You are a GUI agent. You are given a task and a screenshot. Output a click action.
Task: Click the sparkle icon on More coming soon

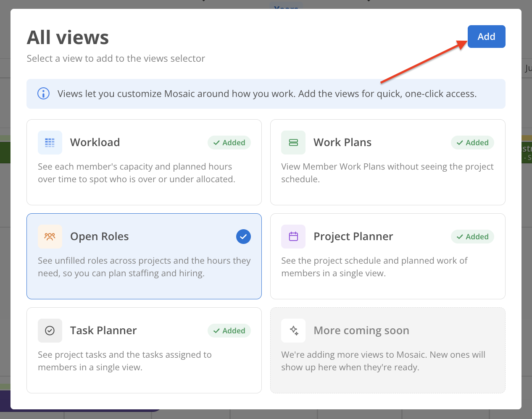[x=293, y=330]
